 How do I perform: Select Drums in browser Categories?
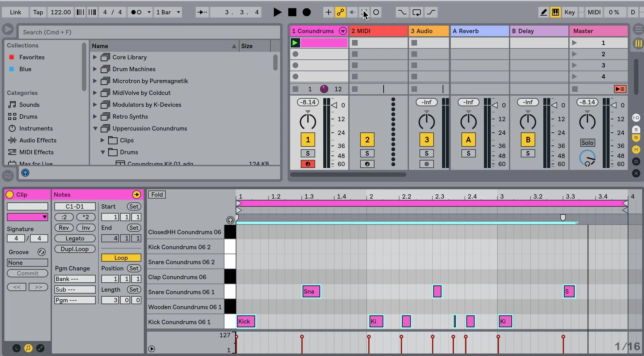tap(28, 116)
